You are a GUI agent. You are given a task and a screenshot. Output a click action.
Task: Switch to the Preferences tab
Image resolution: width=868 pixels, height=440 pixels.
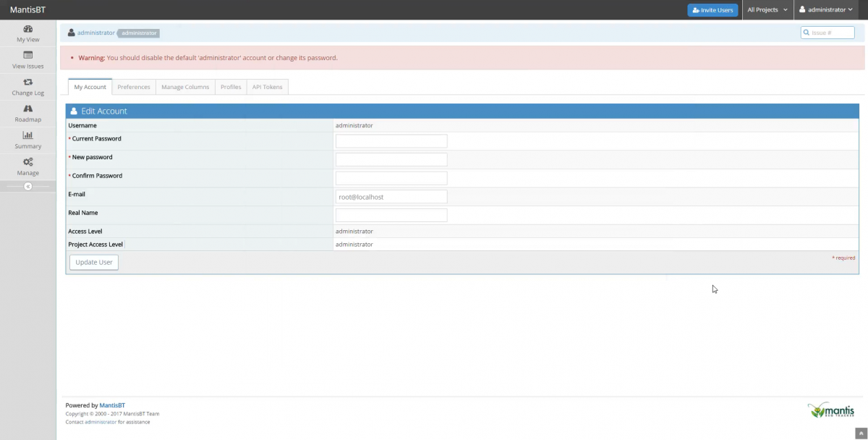(133, 86)
